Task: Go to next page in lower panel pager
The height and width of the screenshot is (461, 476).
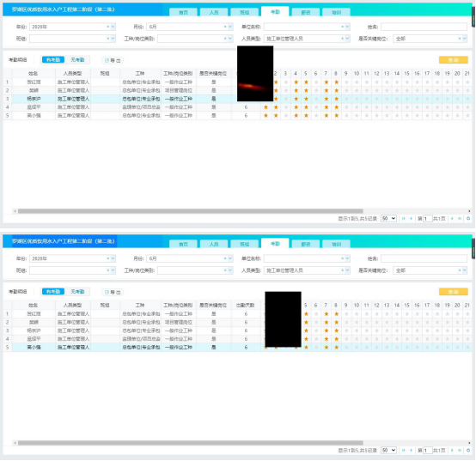Action: (x=452, y=450)
